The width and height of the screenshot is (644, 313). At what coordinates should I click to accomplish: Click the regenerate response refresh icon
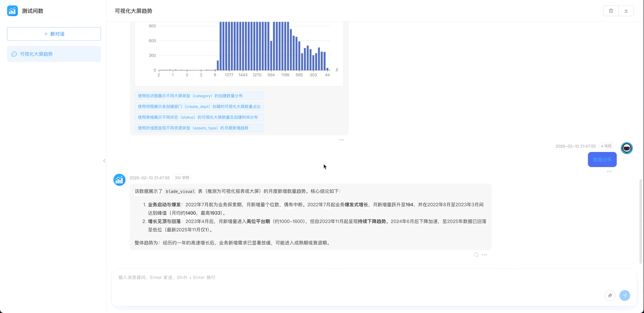[x=476, y=254]
